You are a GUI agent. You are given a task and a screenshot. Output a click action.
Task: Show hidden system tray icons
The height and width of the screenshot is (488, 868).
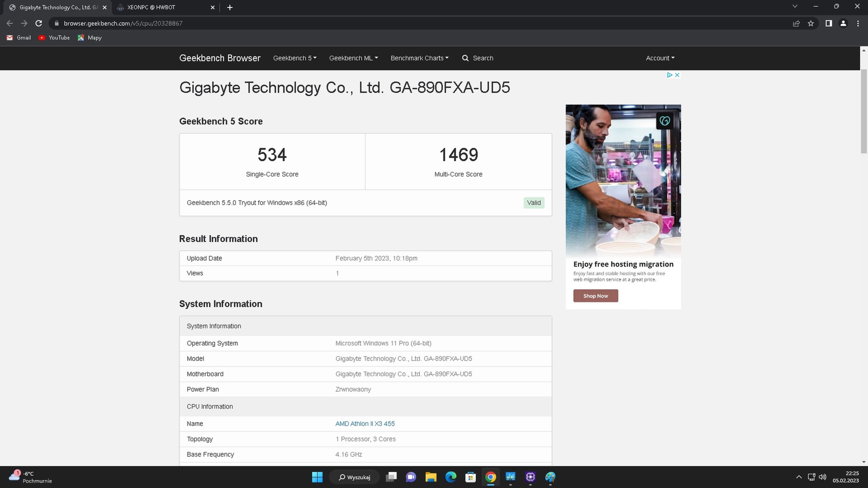pos(799,477)
